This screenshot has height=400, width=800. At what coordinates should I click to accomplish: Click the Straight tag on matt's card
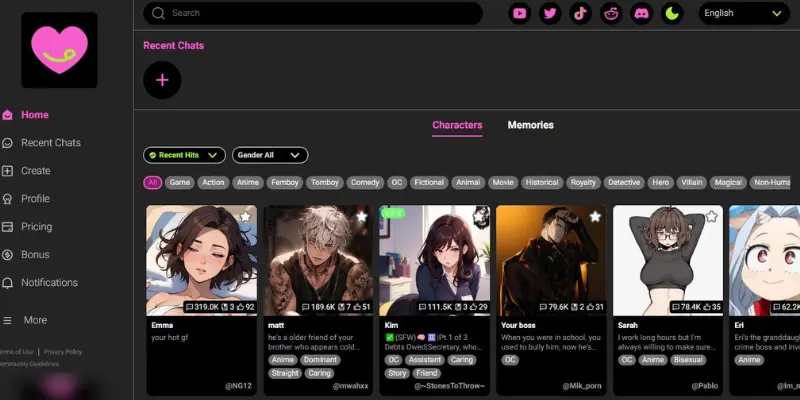pos(285,373)
